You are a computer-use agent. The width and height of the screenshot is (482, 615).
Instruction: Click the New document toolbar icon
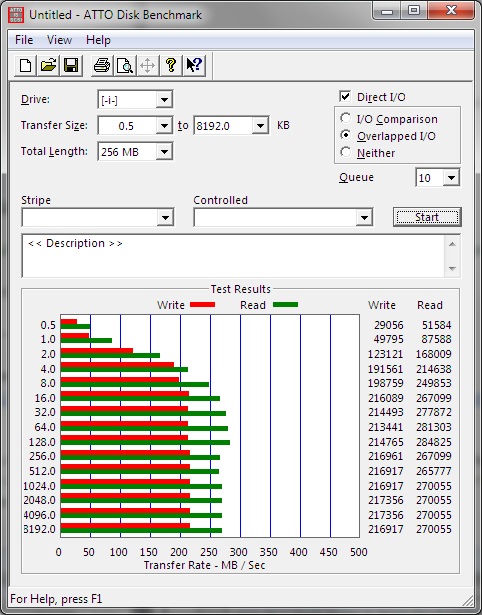pos(25,65)
